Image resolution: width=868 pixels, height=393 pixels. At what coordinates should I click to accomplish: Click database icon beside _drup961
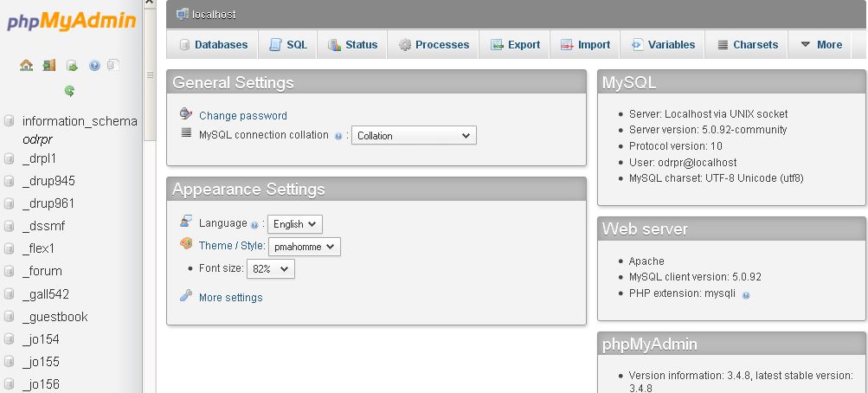[9, 203]
